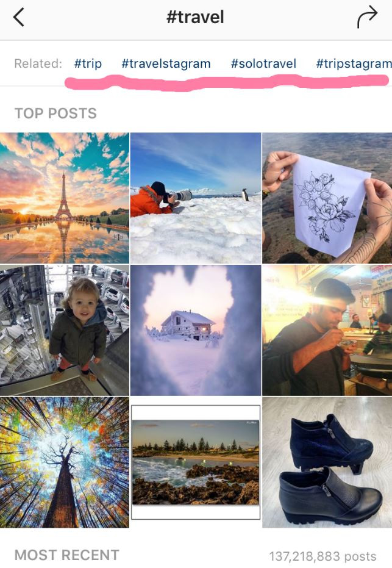The image size is (392, 568).
Task: Tap the 137,218,883 posts count
Action: (x=323, y=556)
